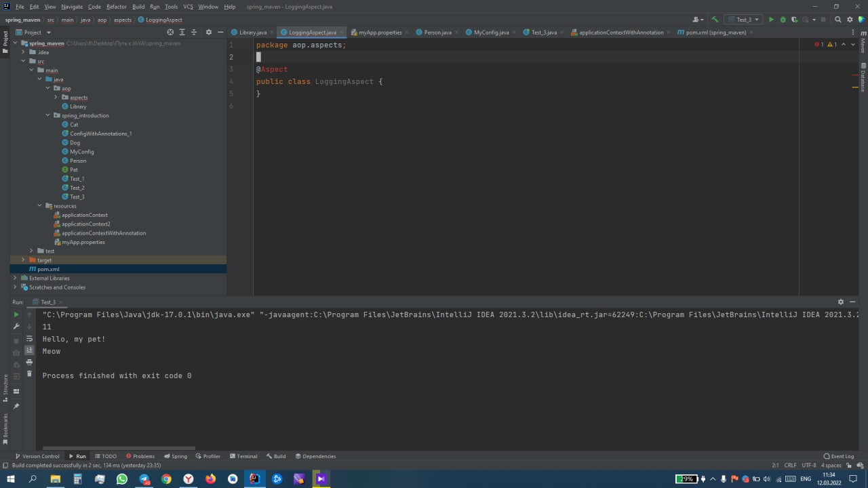Open the Terminal tool window
The width and height of the screenshot is (868, 488).
coord(243,456)
